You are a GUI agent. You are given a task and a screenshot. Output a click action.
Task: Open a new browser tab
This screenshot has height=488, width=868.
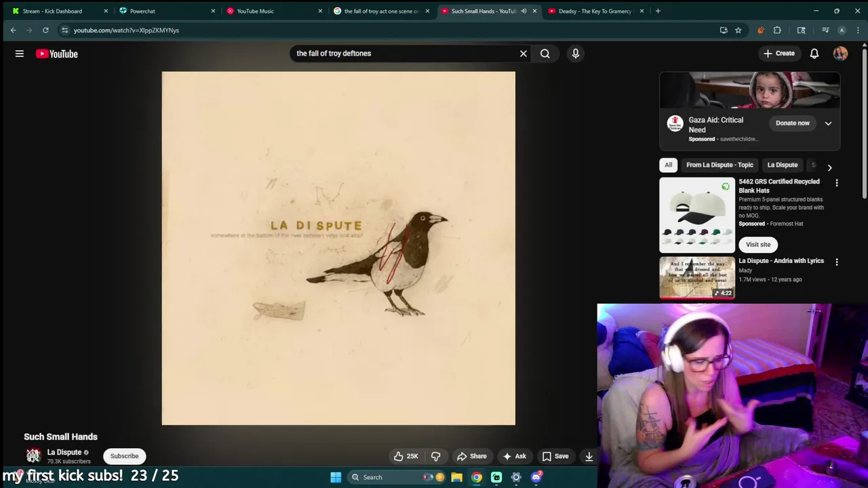coord(658,11)
